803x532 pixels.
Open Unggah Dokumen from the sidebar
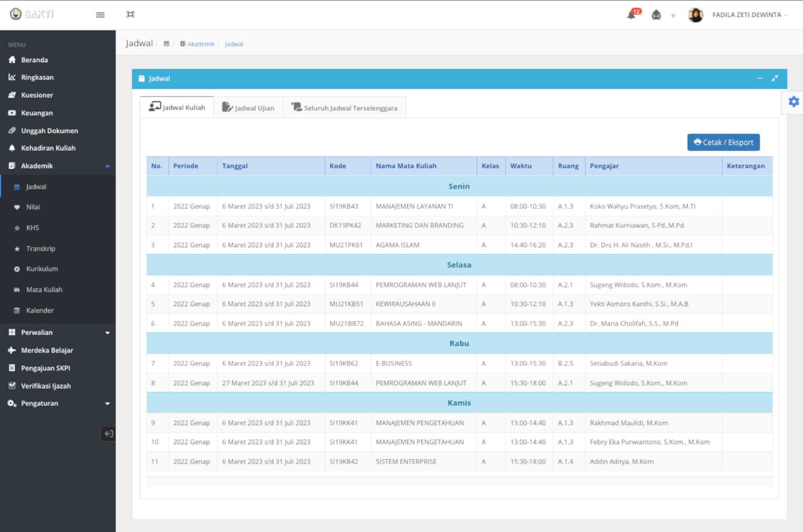coord(49,130)
